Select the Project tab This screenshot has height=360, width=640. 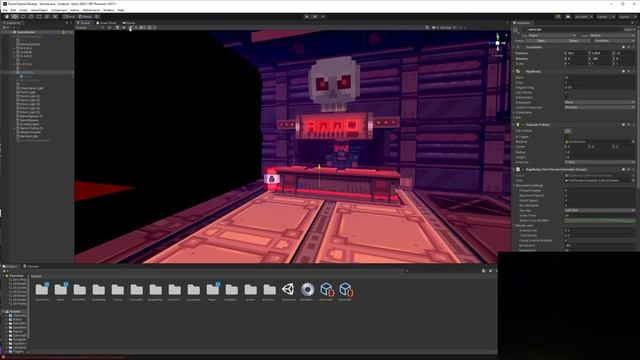pyautogui.click(x=11, y=267)
